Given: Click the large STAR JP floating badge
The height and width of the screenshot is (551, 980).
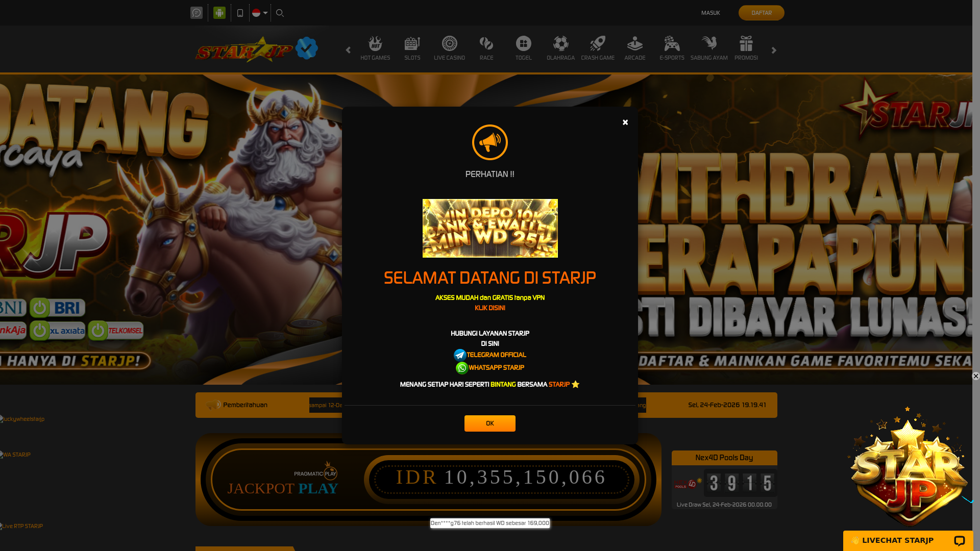Looking at the screenshot, I should click(909, 467).
